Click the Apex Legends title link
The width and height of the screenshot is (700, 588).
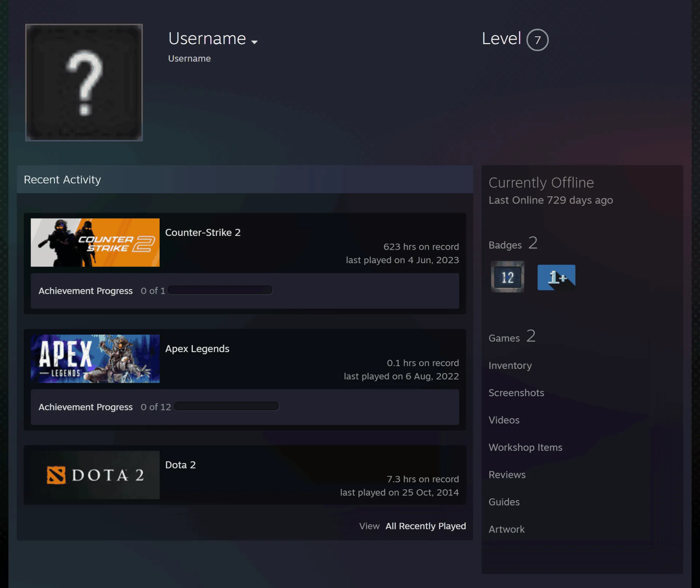click(197, 349)
